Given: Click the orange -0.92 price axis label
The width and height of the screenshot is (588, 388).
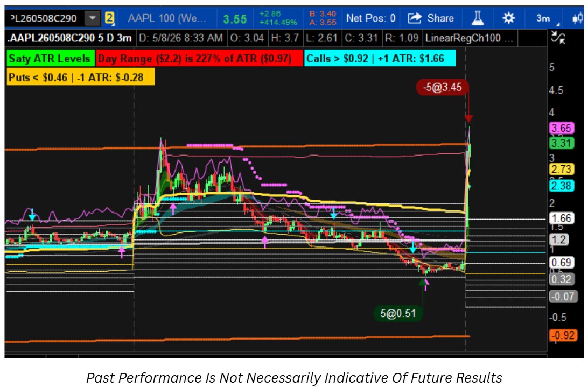Looking at the screenshot, I should pyautogui.click(x=564, y=335).
